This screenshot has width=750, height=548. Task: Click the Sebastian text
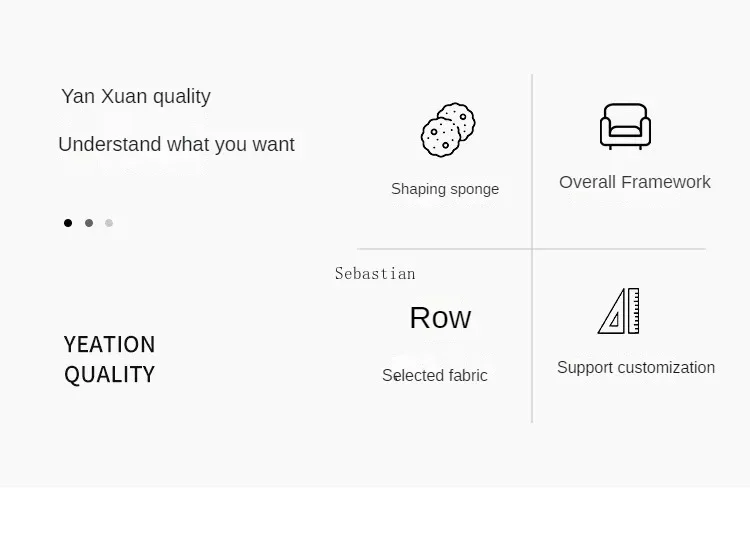(375, 273)
